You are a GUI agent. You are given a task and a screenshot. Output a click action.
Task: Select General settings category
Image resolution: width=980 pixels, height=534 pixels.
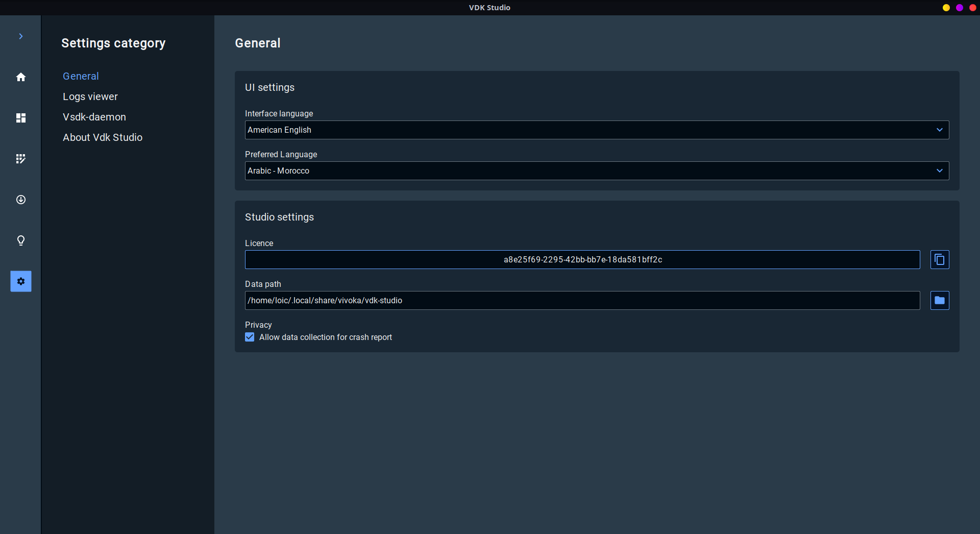tap(81, 76)
